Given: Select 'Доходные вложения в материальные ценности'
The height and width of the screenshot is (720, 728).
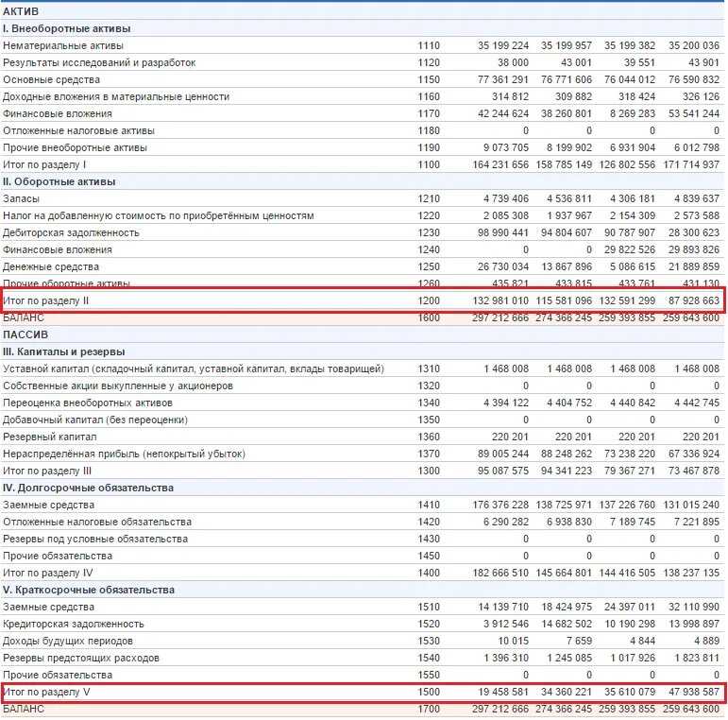Looking at the screenshot, I should coord(116,96).
